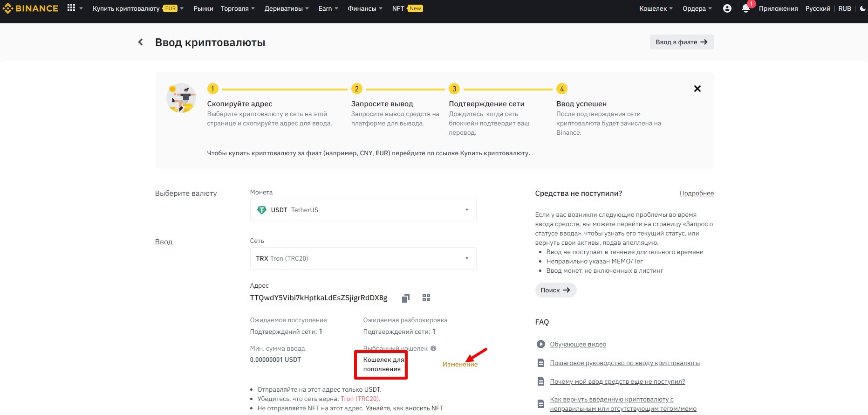Open the Обучающее видео link
The width and height of the screenshot is (868, 415).
(x=578, y=344)
